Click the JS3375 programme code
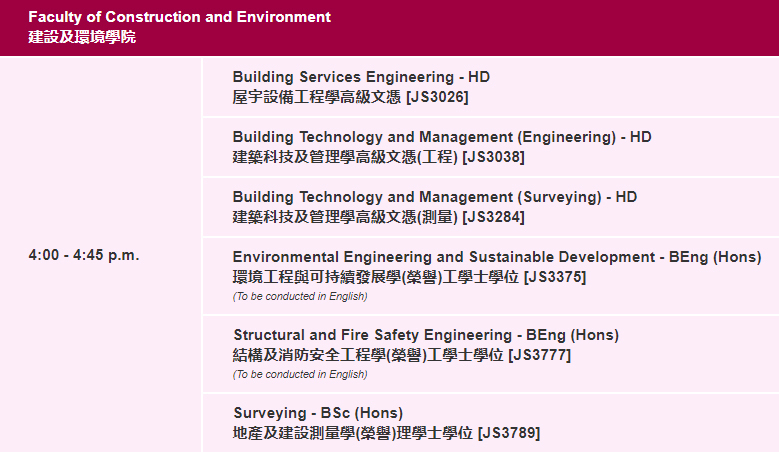The height and width of the screenshot is (452, 779). [x=555, y=277]
